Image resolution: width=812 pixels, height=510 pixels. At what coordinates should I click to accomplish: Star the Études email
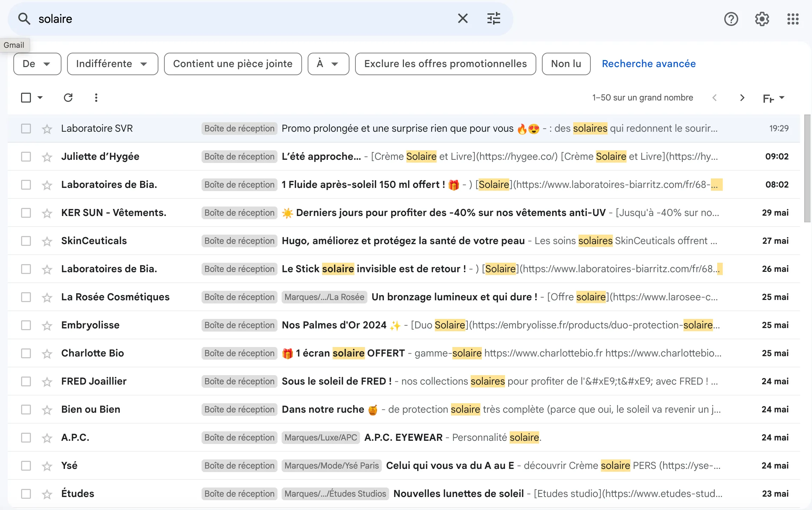click(x=47, y=494)
